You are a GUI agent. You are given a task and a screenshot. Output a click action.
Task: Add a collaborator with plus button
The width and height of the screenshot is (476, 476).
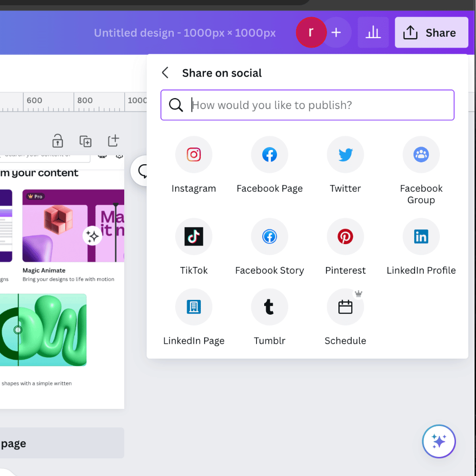pyautogui.click(x=337, y=33)
